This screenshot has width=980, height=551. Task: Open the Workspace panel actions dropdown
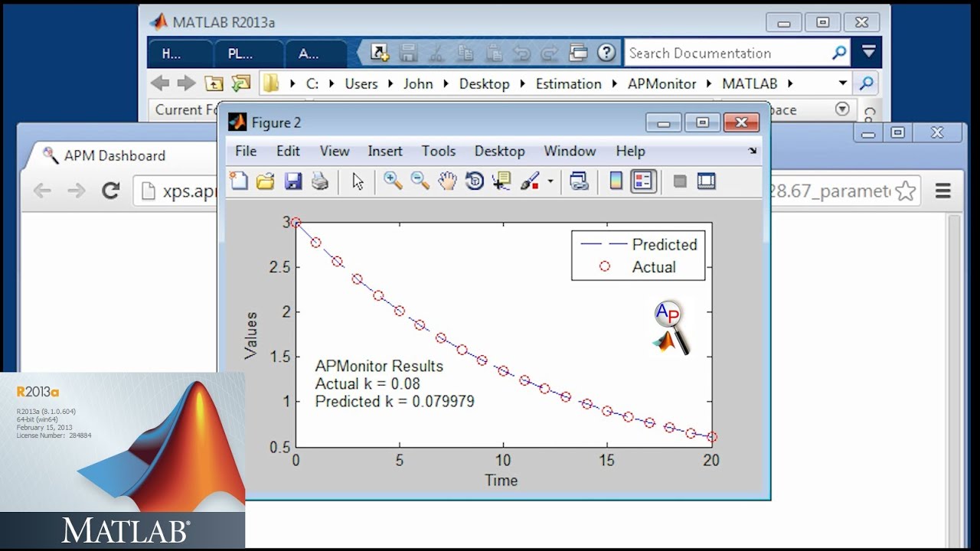pos(842,109)
